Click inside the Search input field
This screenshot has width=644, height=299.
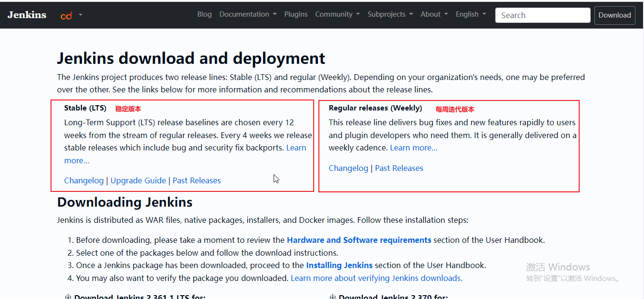click(542, 15)
